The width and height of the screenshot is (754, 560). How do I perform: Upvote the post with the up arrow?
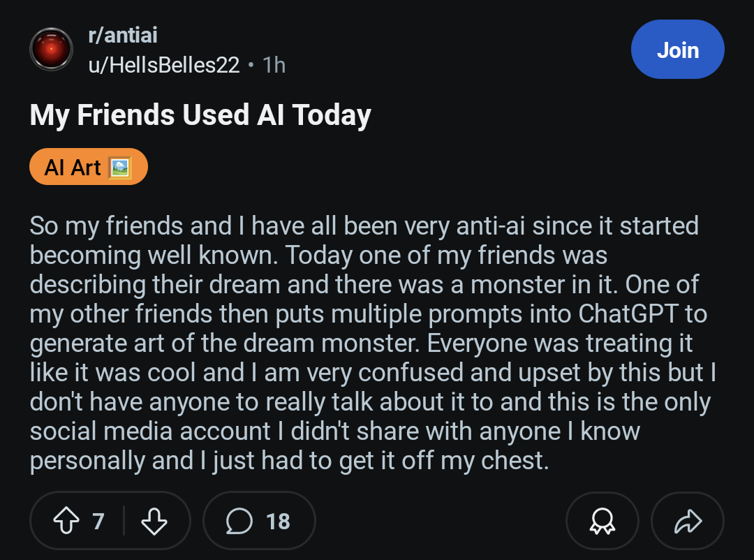click(66, 521)
